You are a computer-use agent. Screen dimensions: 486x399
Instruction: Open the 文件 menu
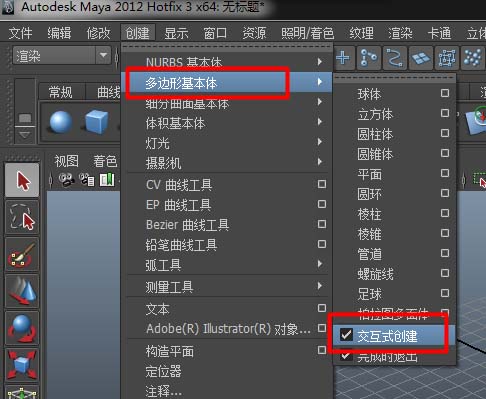point(20,33)
